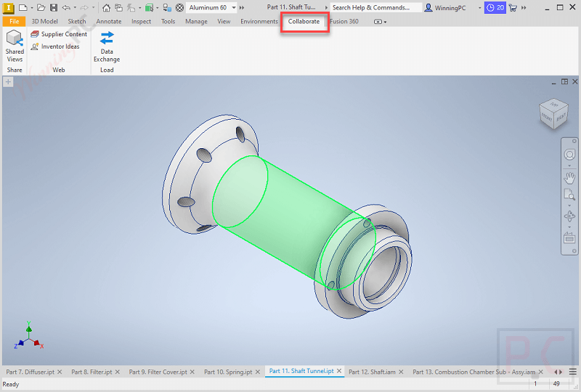Open ribbon display options dropdown
The image size is (581, 392).
(380, 22)
